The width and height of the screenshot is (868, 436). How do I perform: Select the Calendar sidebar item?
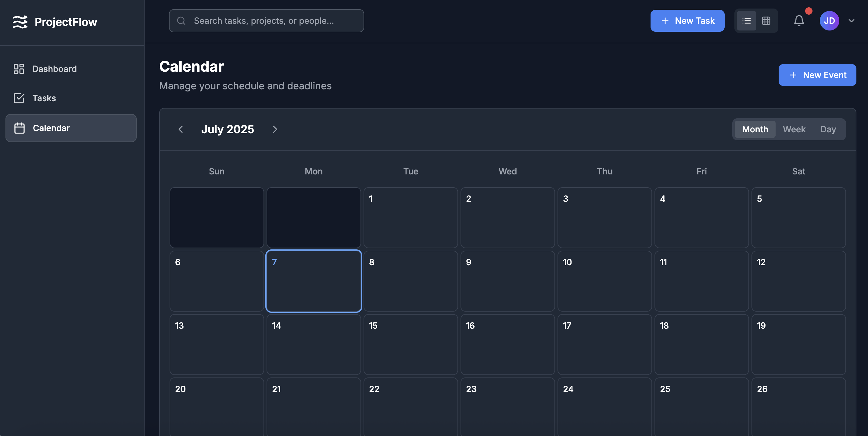pyautogui.click(x=71, y=128)
